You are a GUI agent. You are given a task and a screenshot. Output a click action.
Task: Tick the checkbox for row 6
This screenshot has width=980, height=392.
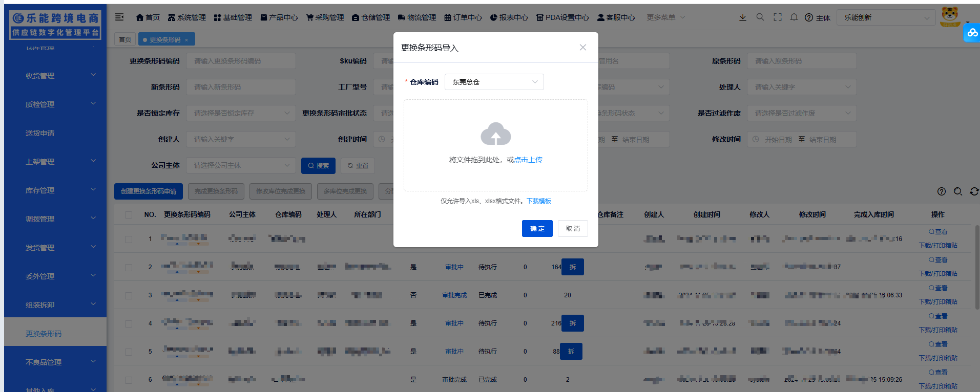(x=129, y=380)
